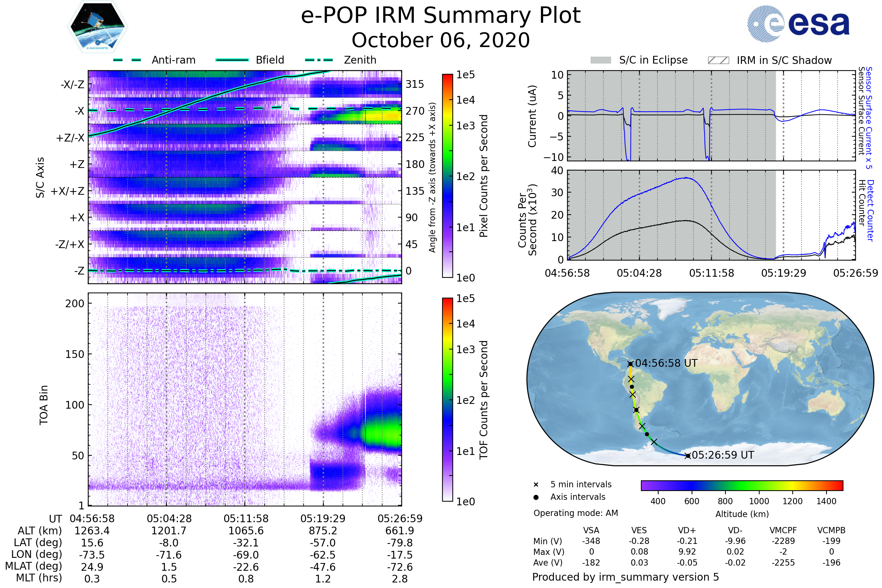The width and height of the screenshot is (882, 588).
Task: Click the October 06, 2020 date heading
Action: click(x=441, y=40)
